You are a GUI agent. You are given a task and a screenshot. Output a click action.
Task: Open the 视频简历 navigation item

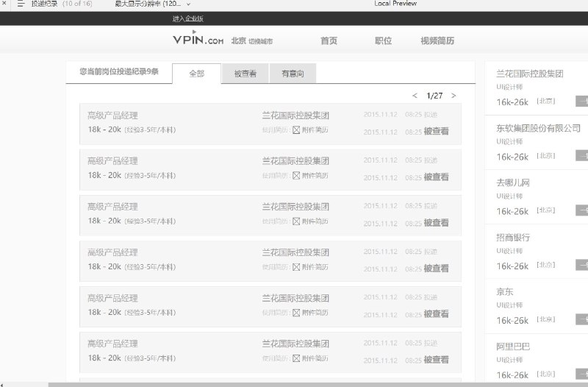point(437,40)
